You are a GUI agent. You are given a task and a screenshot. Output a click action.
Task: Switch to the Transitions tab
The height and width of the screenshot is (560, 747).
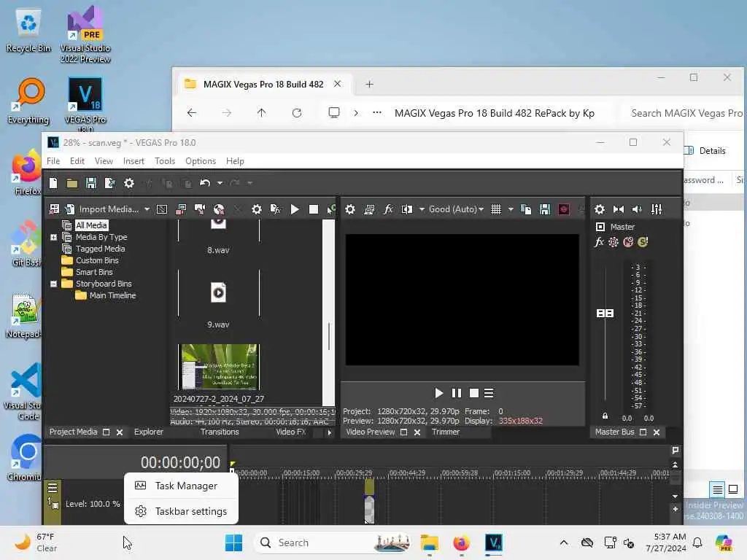pyautogui.click(x=220, y=432)
